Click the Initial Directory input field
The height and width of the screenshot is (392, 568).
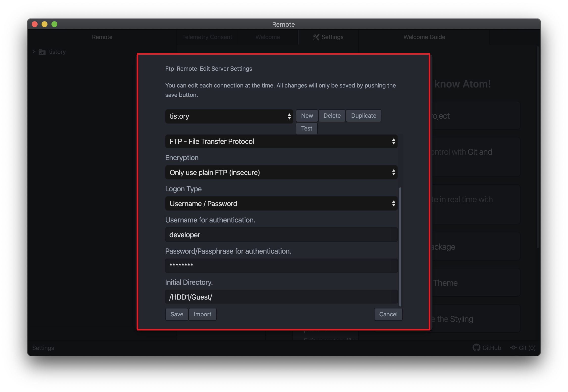tap(281, 297)
